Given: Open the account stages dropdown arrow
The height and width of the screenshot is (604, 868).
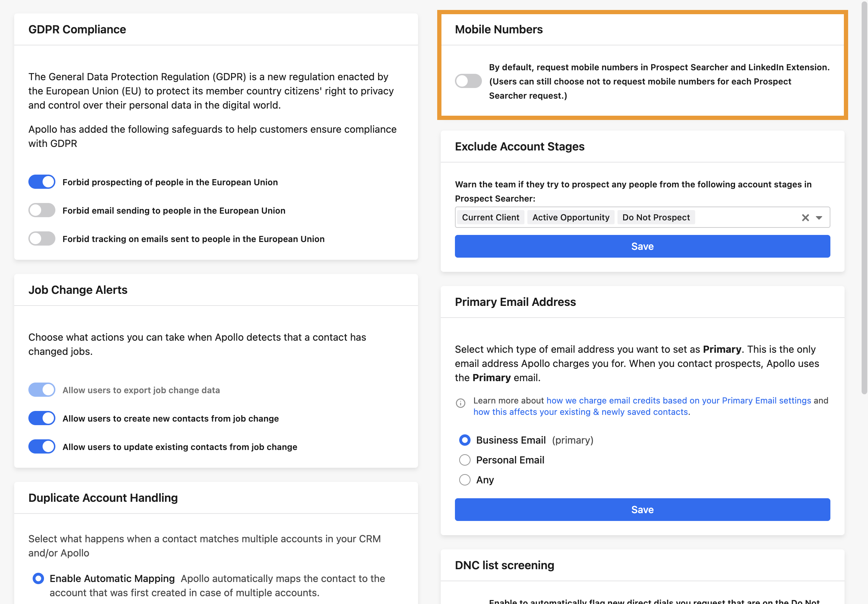Looking at the screenshot, I should tap(819, 218).
